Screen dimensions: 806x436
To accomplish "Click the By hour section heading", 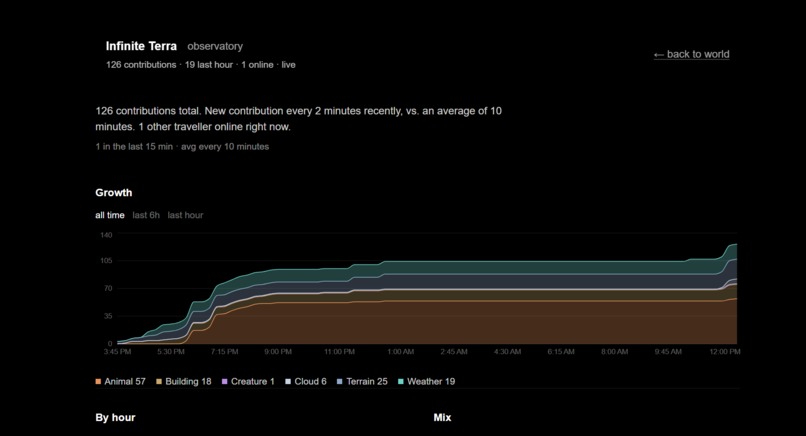I will (115, 417).
